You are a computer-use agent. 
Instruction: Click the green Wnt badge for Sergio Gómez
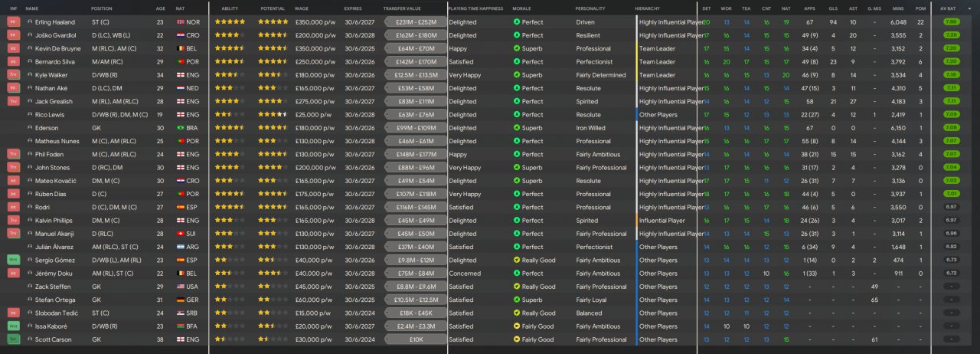coord(13,260)
